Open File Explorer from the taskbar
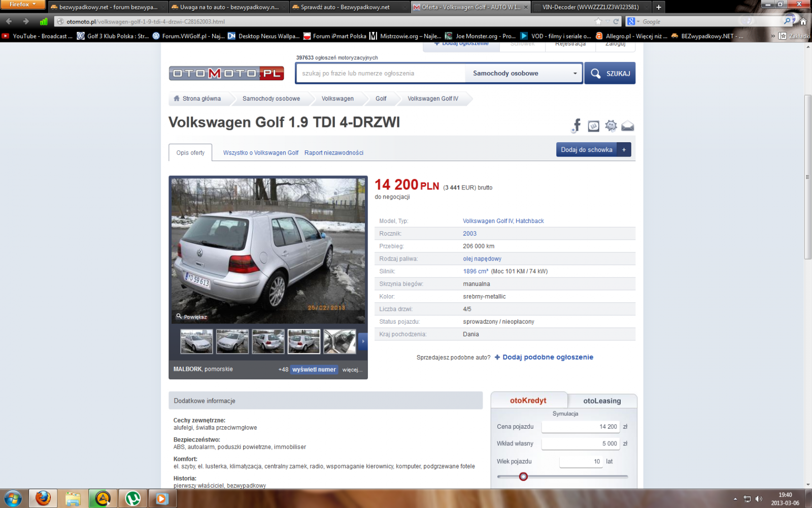 [x=73, y=499]
